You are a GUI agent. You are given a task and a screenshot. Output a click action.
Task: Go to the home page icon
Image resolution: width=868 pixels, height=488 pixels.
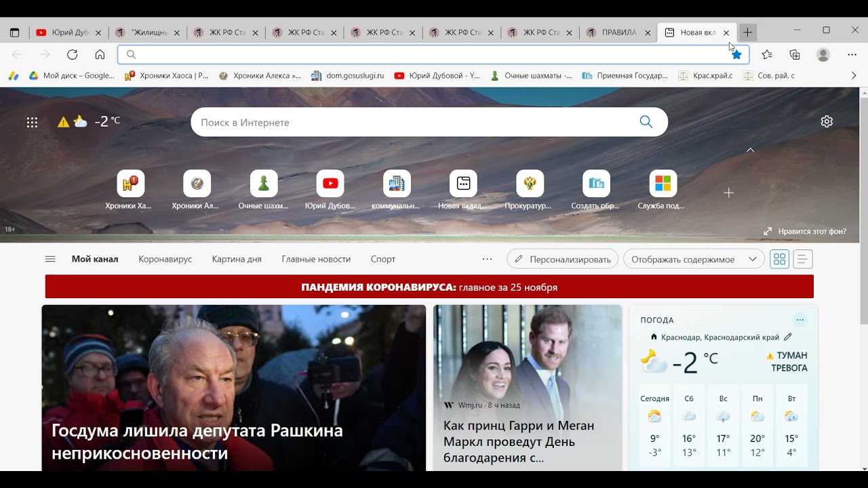[x=100, y=55]
